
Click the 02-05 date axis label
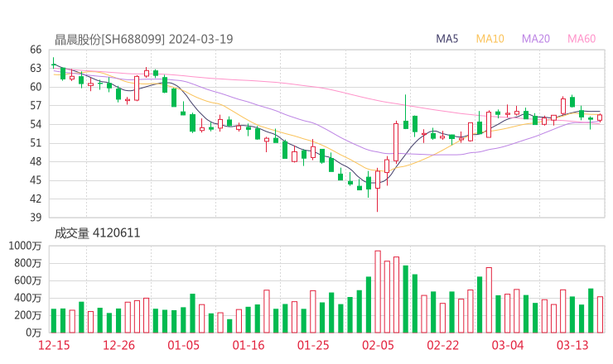click(378, 345)
